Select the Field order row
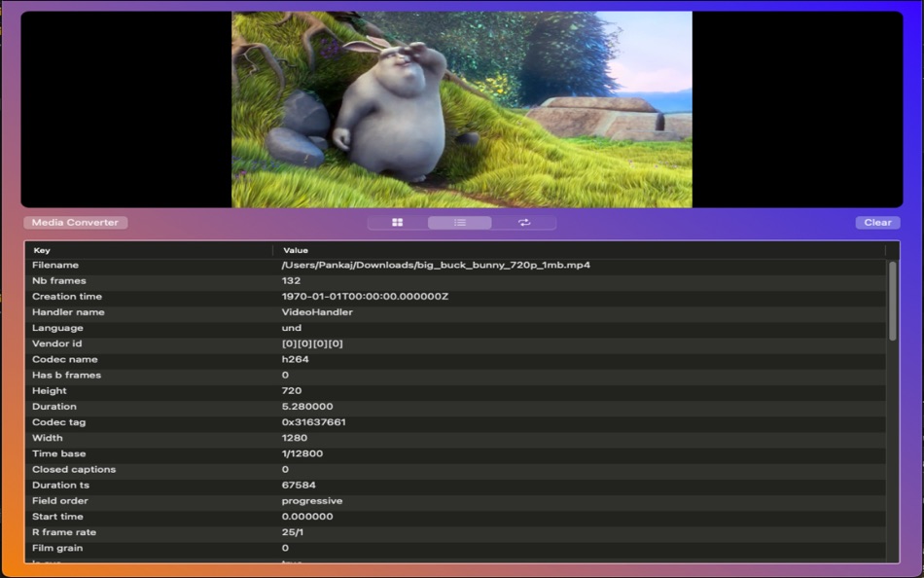 click(x=455, y=501)
